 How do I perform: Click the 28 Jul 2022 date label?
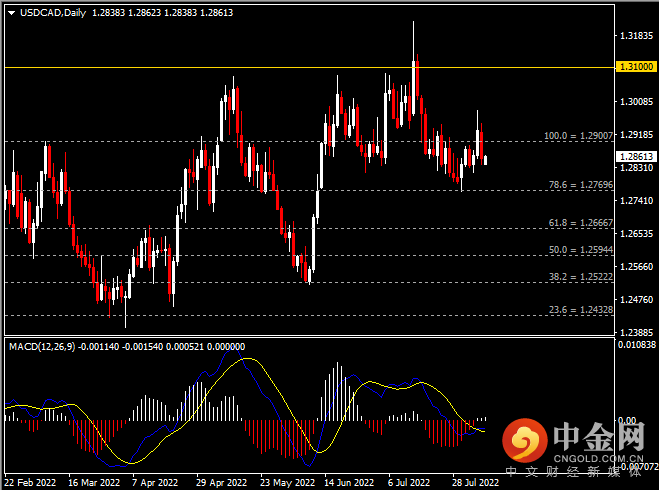475,482
